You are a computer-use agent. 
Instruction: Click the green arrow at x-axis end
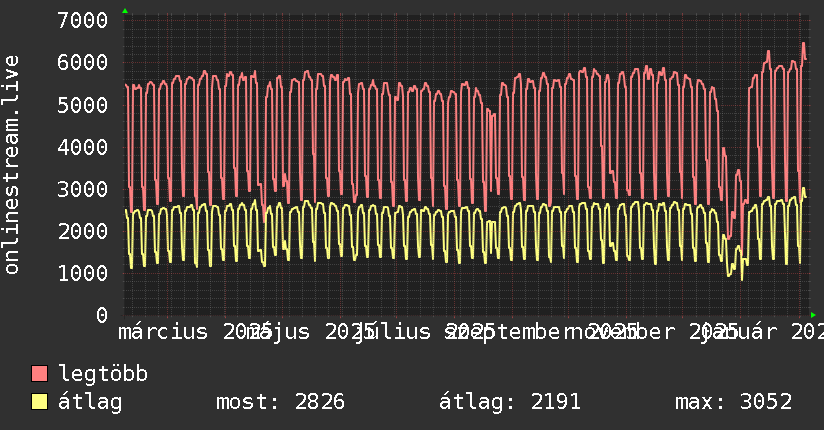coord(813,315)
